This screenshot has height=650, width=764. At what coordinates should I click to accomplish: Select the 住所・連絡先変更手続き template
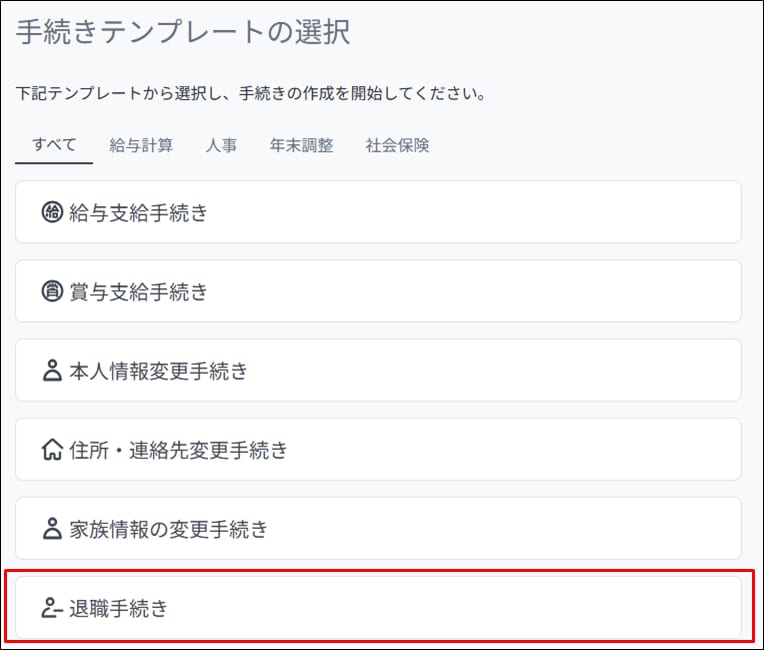(378, 450)
